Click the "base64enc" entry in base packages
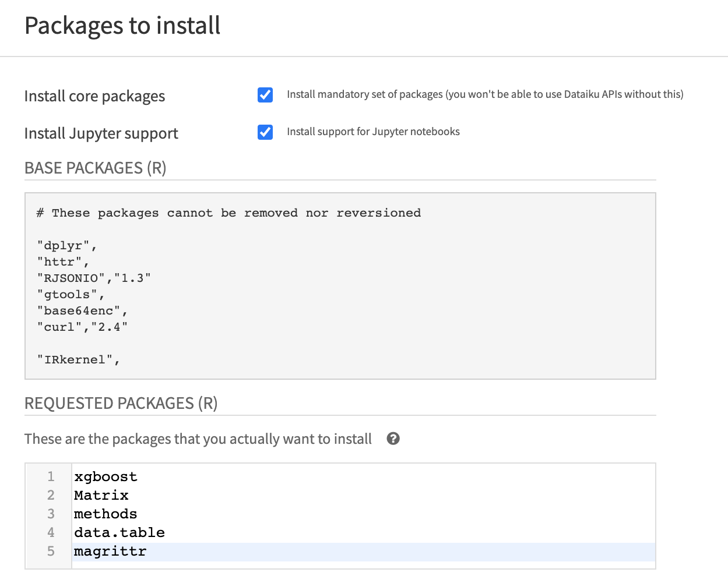Image resolution: width=728 pixels, height=583 pixels. 82,311
